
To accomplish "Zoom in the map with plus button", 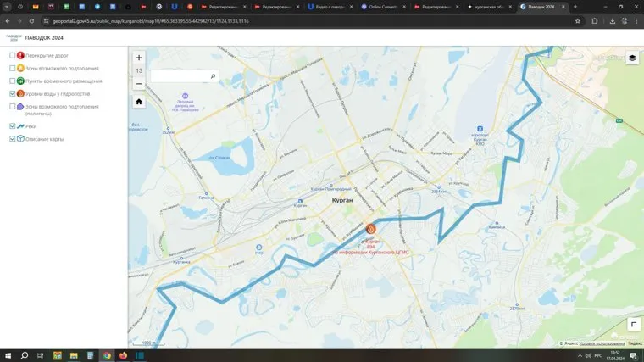I will click(139, 58).
